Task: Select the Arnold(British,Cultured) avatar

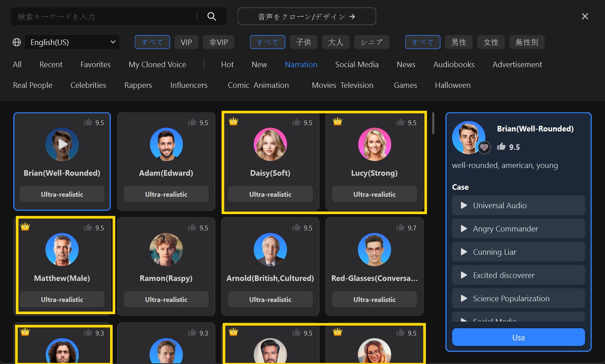Action: (270, 249)
